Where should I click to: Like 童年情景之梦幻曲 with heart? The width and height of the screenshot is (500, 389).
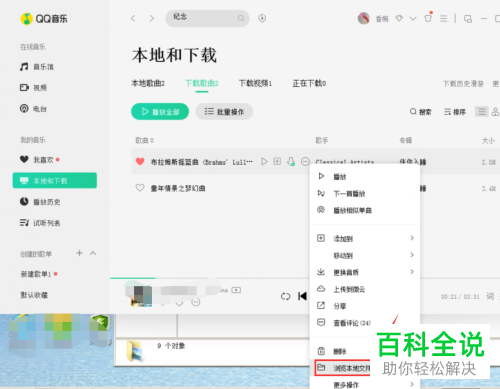click(140, 188)
